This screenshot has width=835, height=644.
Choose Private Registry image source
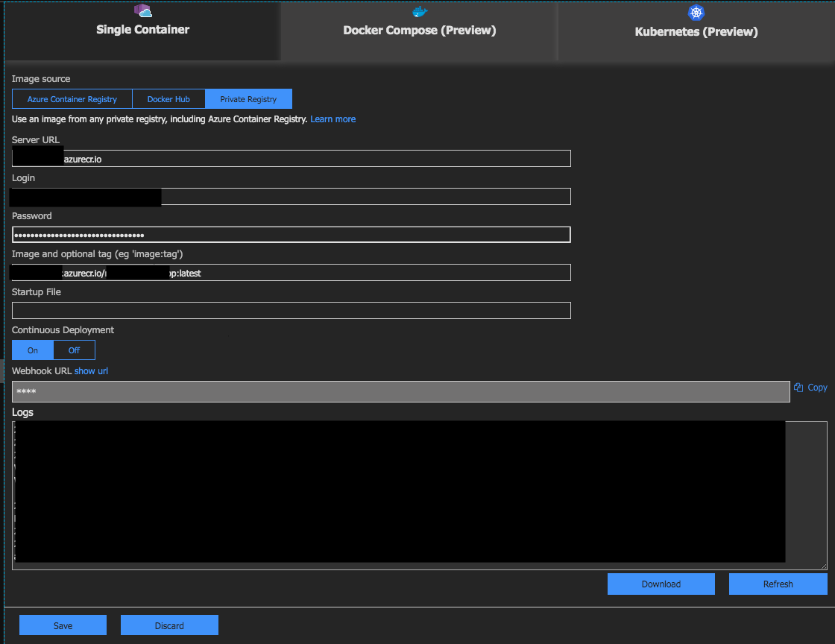click(x=248, y=99)
